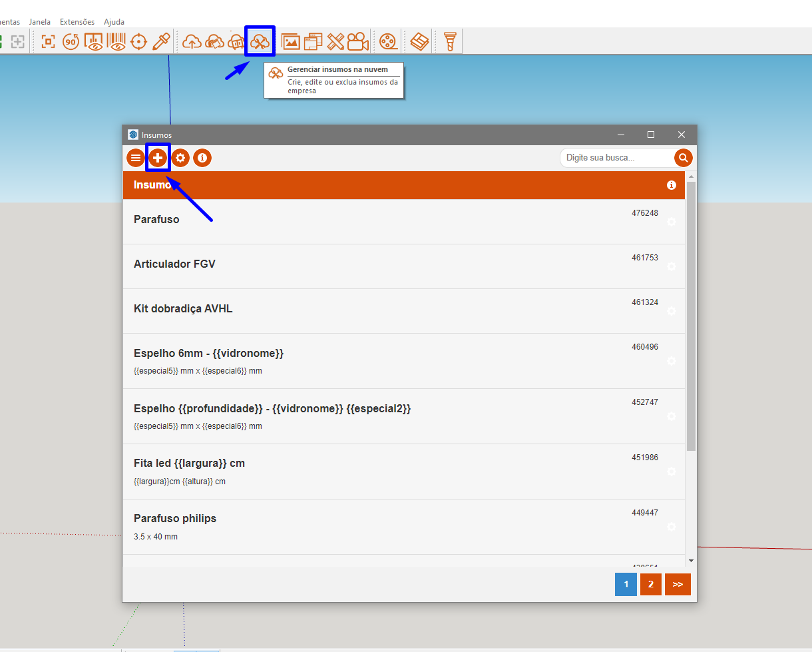Click the search magnifier button

[684, 158]
